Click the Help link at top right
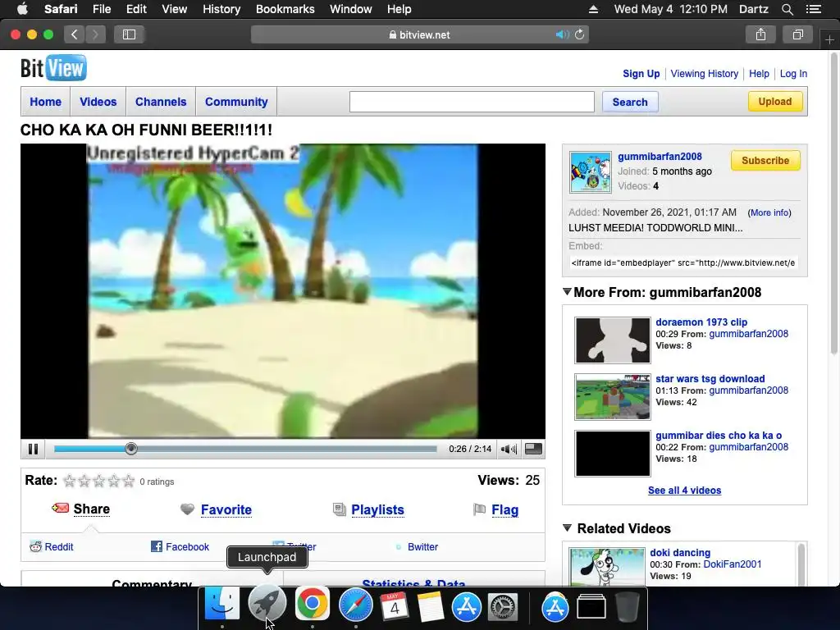840x630 pixels. [x=759, y=74]
